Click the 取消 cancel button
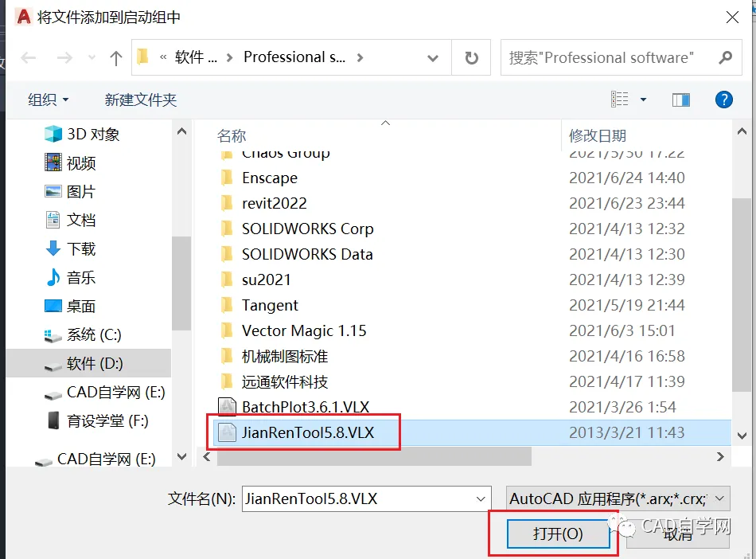Image resolution: width=756 pixels, height=559 pixels. 677,534
